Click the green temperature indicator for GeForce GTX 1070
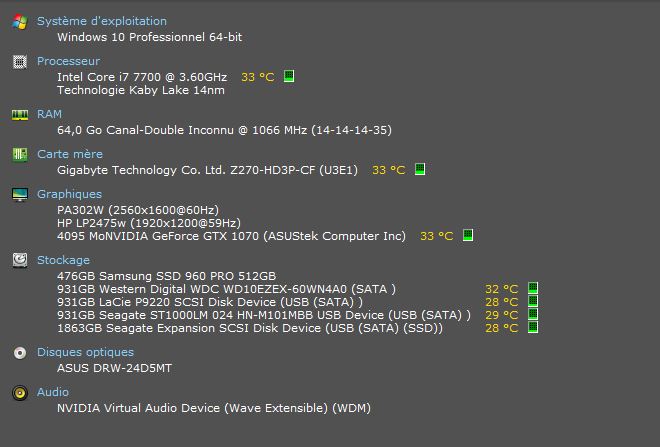660x447 pixels. click(x=468, y=235)
